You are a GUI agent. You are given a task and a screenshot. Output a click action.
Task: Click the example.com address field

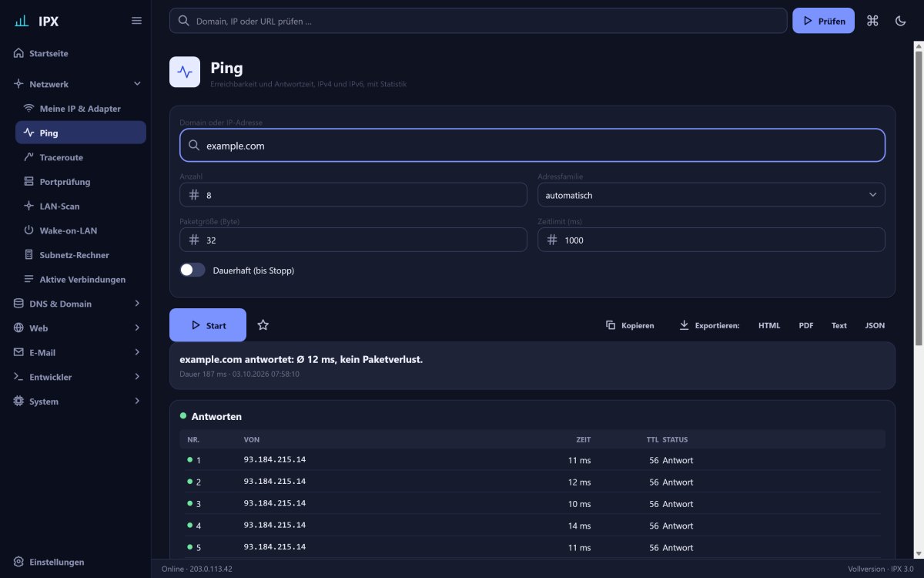pyautogui.click(x=532, y=145)
